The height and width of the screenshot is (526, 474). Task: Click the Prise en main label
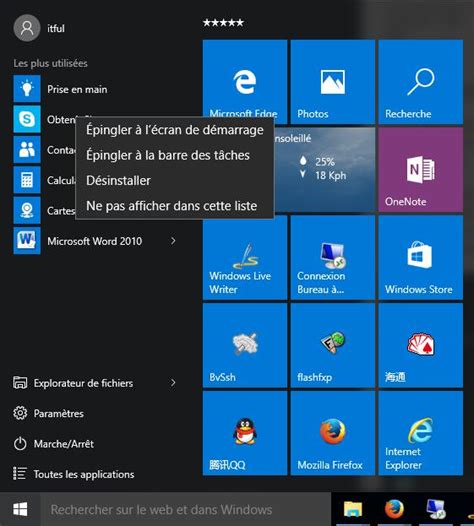coord(77,90)
